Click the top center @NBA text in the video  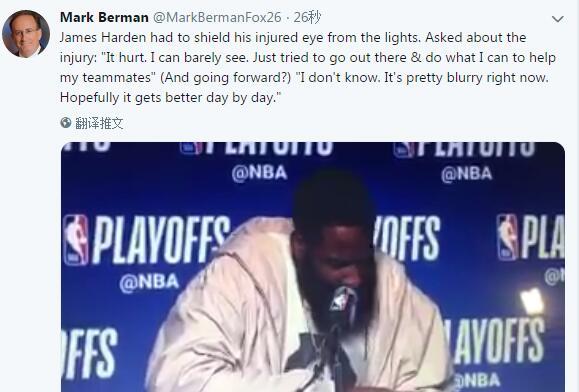tap(260, 173)
